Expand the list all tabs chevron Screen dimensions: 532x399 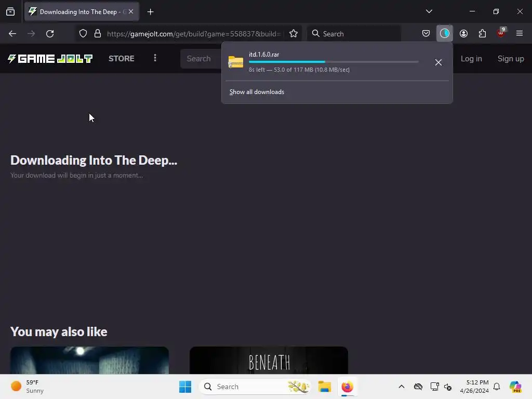[x=429, y=11]
